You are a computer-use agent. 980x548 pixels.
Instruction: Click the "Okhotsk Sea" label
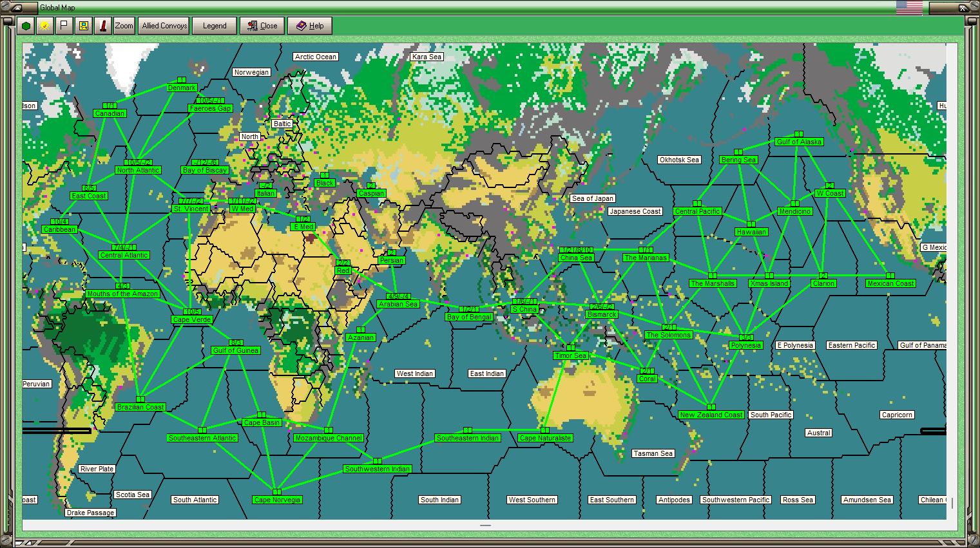pos(679,160)
